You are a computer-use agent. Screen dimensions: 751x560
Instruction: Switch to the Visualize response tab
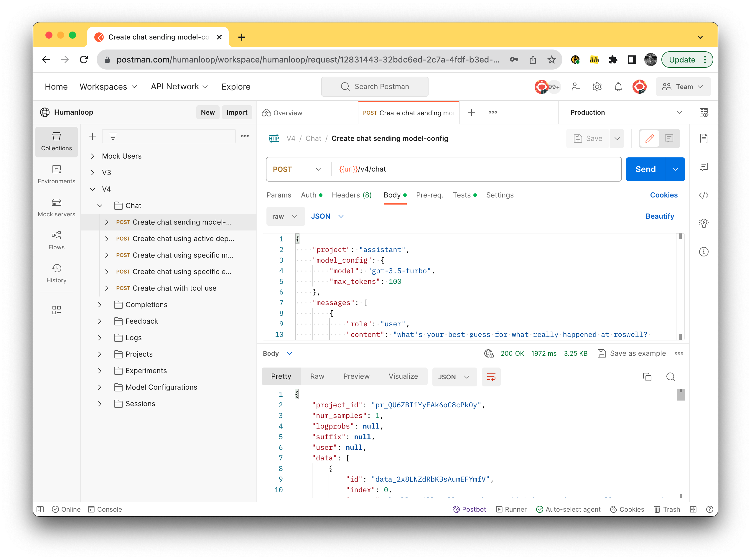point(403,377)
